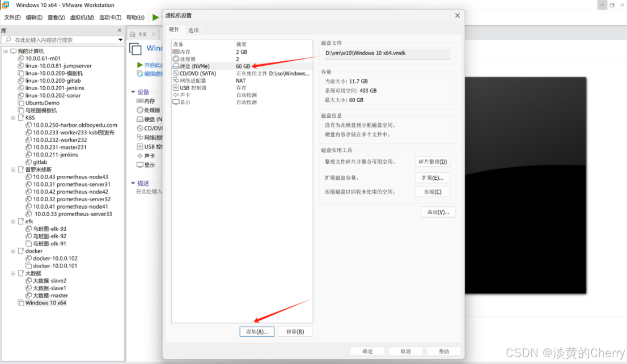
Task: Collapse the 描述 section in main window
Action: tap(133, 183)
